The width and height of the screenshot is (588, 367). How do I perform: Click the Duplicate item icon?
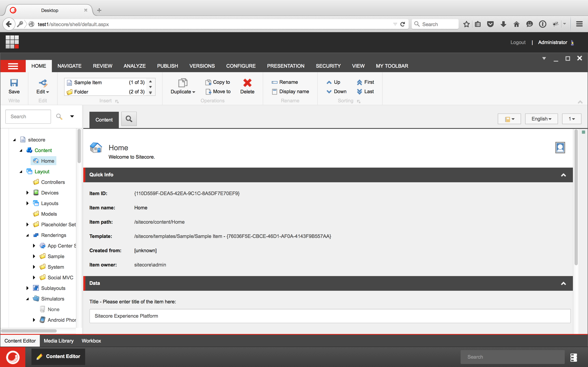183,83
